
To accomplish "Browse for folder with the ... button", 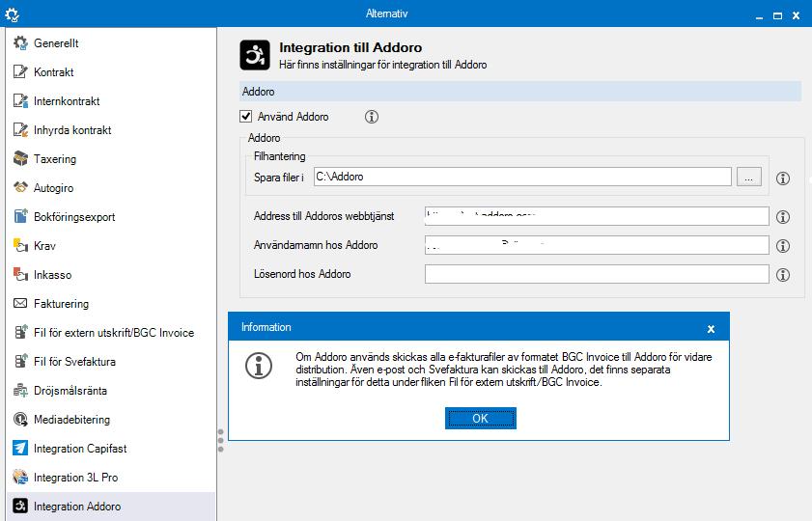I will [749, 177].
